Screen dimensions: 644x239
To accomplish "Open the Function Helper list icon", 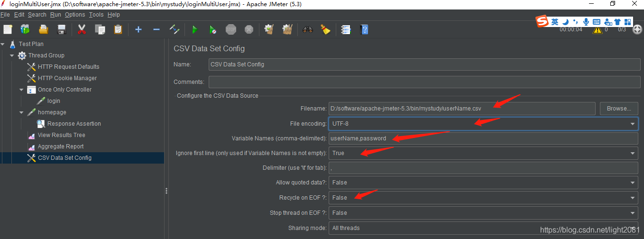I will coord(346,29).
